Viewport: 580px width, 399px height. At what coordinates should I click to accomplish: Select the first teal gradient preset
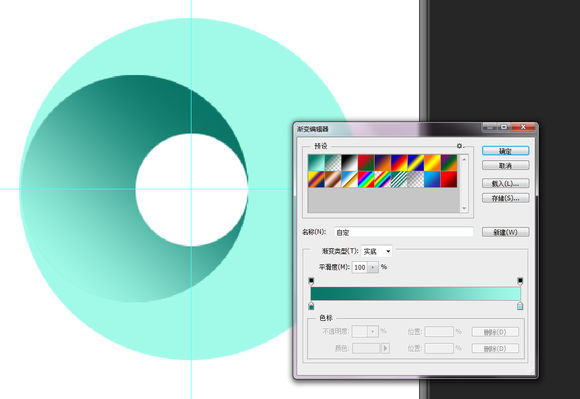point(316,163)
